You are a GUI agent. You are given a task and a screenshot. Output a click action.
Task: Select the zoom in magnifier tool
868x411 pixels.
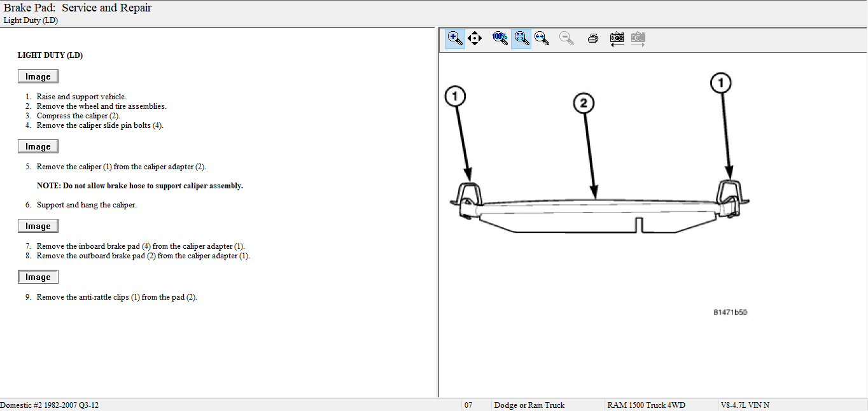click(x=454, y=38)
